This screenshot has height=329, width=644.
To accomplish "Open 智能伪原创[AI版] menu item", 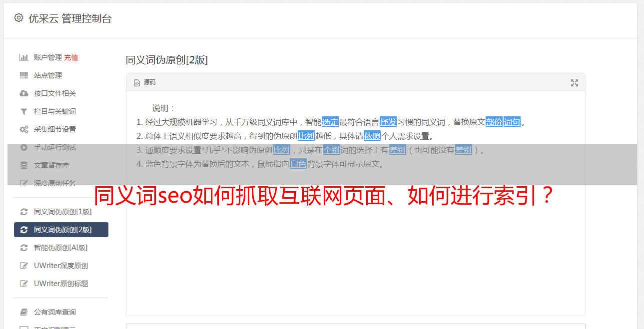I will [61, 248].
